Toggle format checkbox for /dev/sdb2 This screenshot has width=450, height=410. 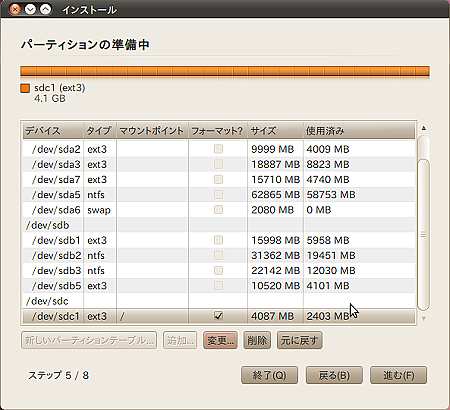point(218,255)
